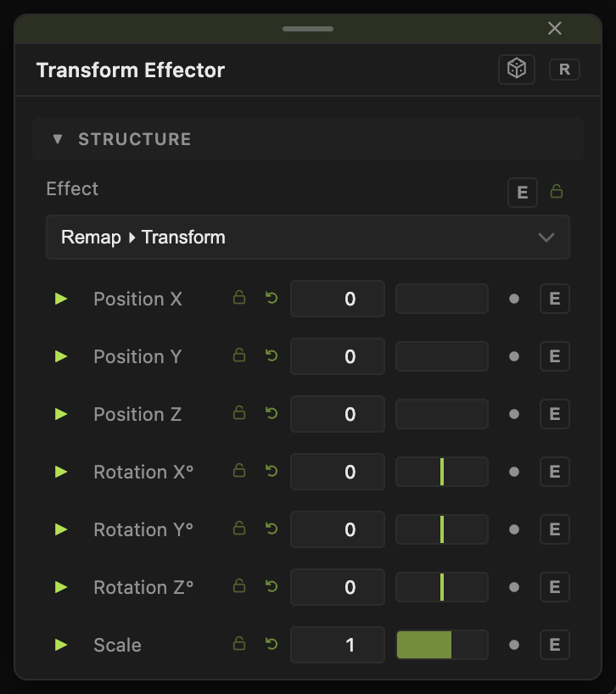Expand the Scale parameter triangle
Viewport: 616px width, 694px height.
coord(60,645)
